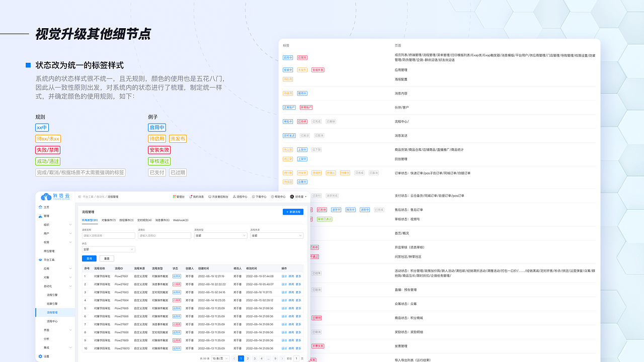Expand 权限 in the sidebar
Image resolution: width=644 pixels, height=362 pixels.
[71, 242]
